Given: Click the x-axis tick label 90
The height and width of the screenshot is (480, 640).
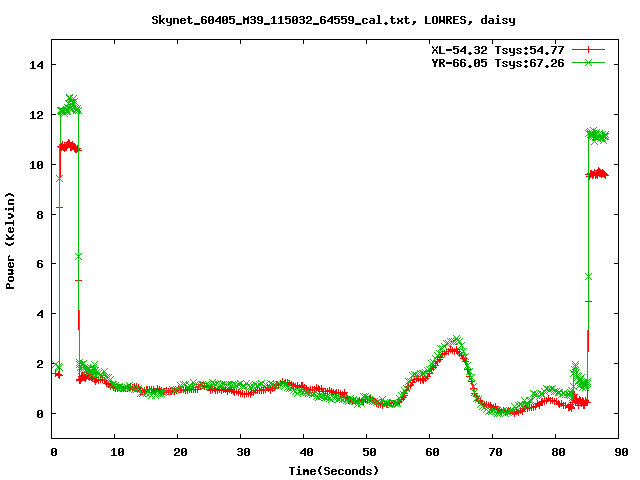Looking at the screenshot, I should point(621,452).
